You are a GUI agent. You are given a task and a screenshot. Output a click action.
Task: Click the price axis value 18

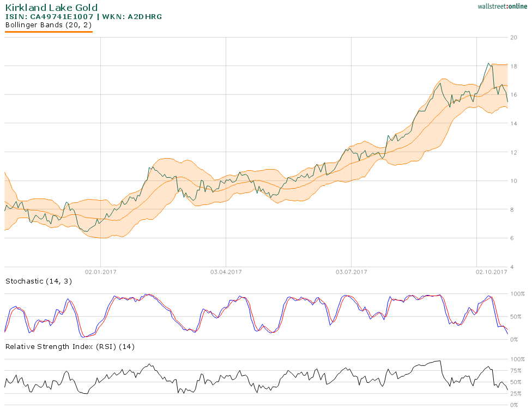513,66
